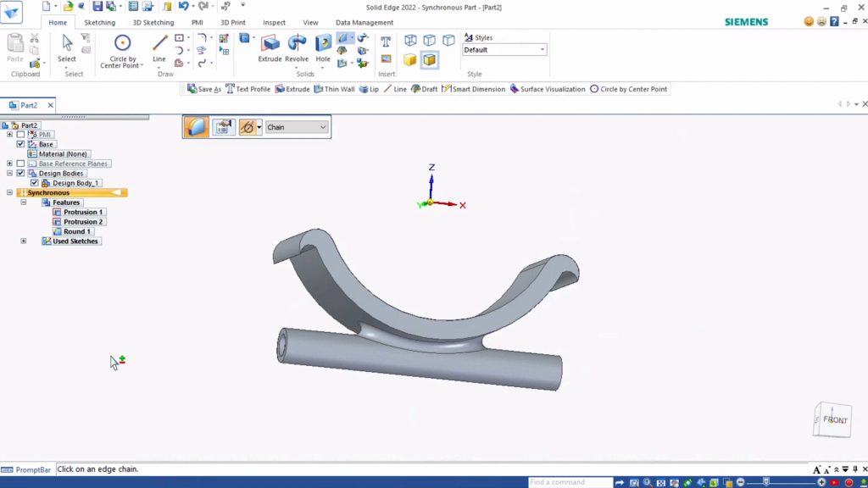
Task: Collapse the Synchronous node
Action: 9,192
